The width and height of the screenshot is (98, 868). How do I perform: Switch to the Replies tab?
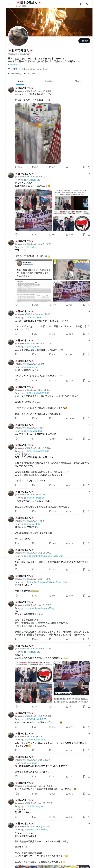point(49,81)
